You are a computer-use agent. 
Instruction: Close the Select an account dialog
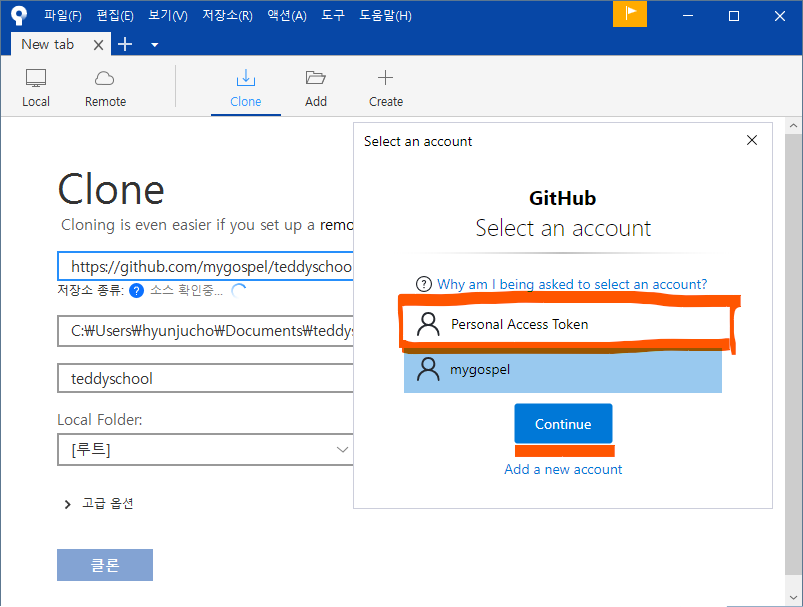[751, 140]
